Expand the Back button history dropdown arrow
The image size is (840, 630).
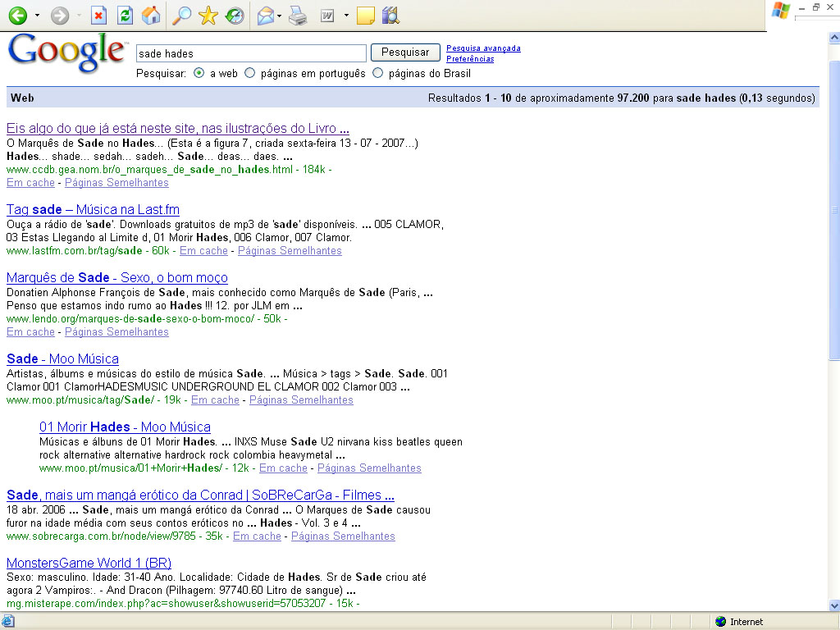tap(37, 16)
